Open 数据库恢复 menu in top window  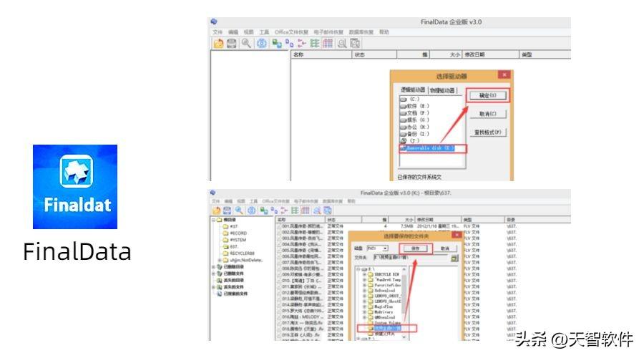tap(361, 32)
